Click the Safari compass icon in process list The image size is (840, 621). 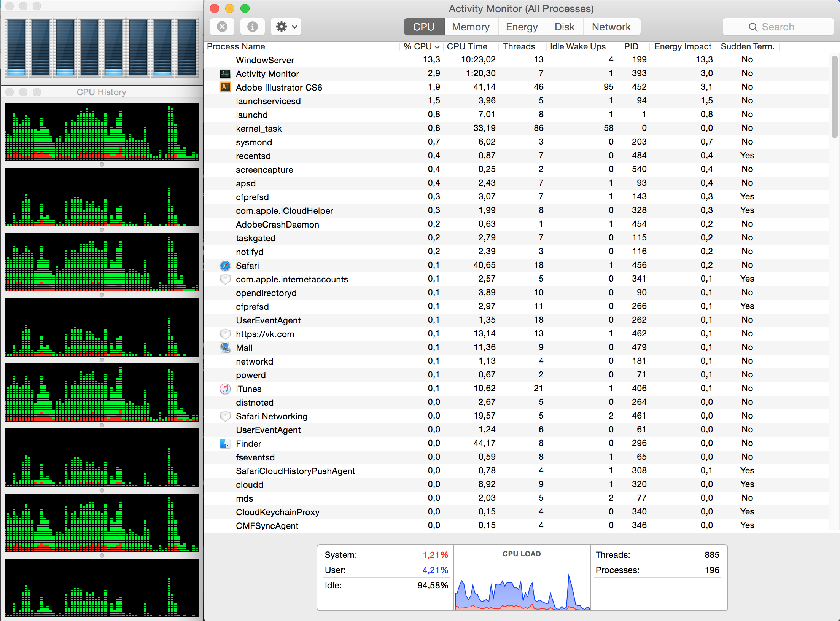click(225, 265)
